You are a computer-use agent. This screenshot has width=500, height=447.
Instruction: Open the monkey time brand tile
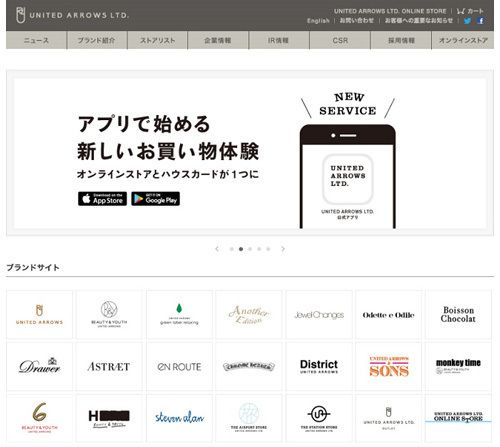(x=458, y=366)
